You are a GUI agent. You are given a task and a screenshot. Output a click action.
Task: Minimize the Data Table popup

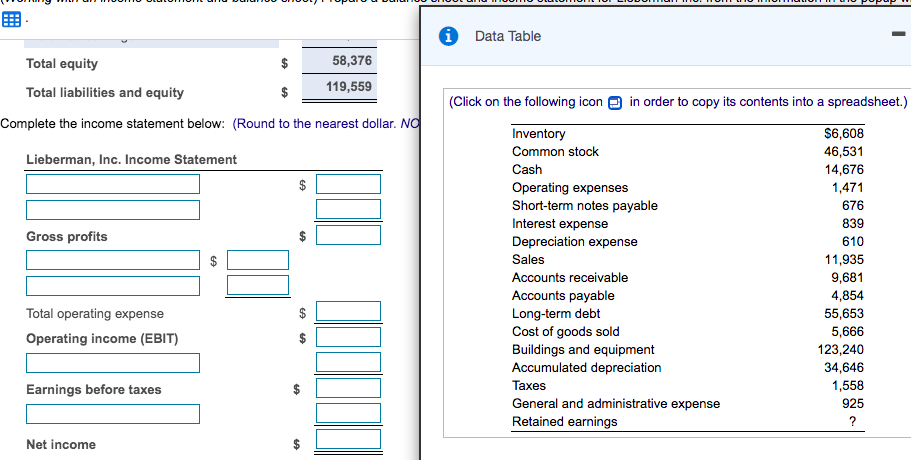coord(899,34)
